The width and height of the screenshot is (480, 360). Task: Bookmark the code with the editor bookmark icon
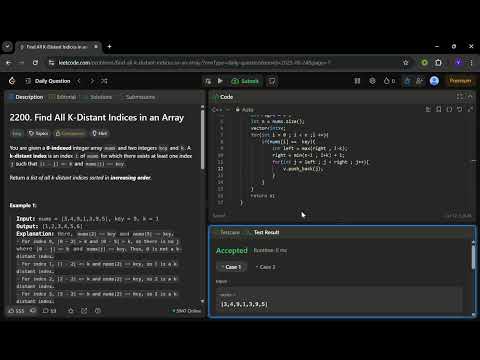coord(439,109)
